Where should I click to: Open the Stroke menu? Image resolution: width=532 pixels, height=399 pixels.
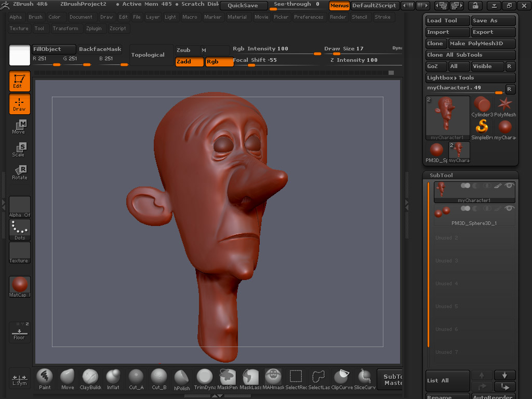pos(383,17)
